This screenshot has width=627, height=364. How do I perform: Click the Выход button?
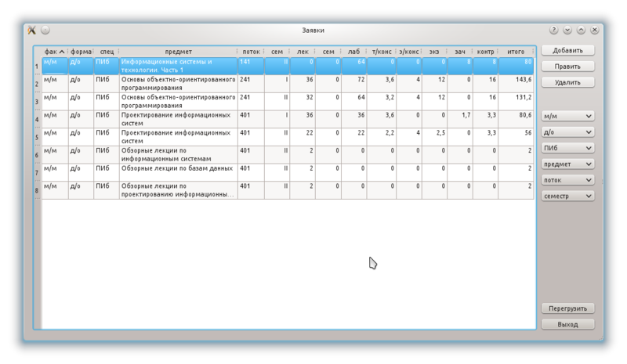click(567, 324)
